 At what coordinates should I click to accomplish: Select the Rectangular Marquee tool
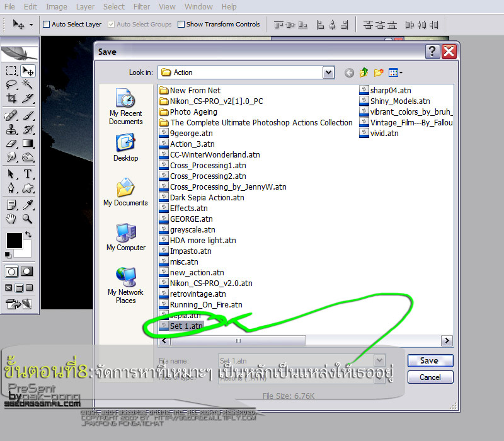11,71
